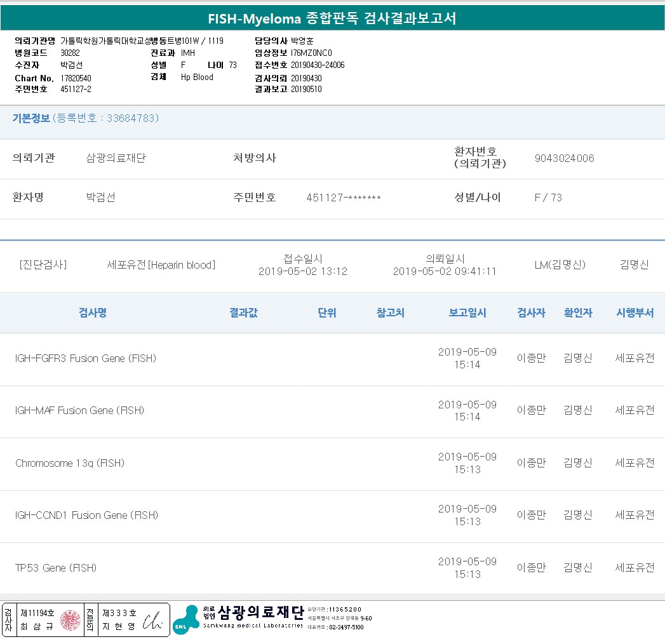Click the 참고치 column header
Screen dimensions: 665x644
point(390,313)
